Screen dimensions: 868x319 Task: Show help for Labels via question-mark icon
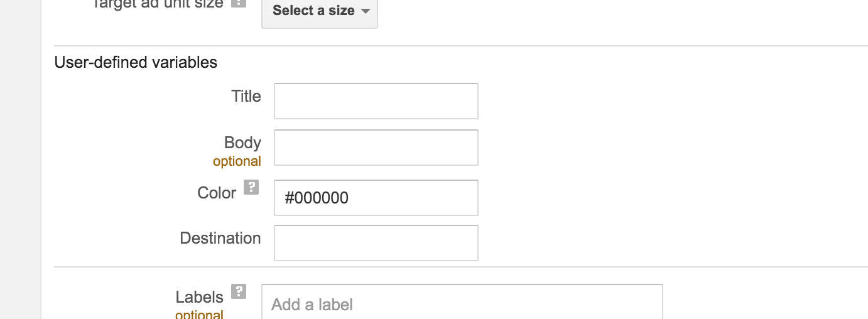tap(238, 291)
